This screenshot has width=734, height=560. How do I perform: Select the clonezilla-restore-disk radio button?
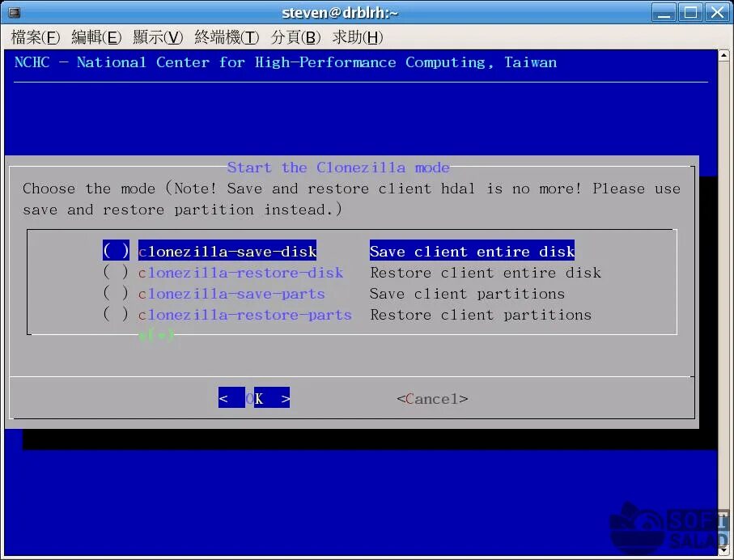[116, 272]
